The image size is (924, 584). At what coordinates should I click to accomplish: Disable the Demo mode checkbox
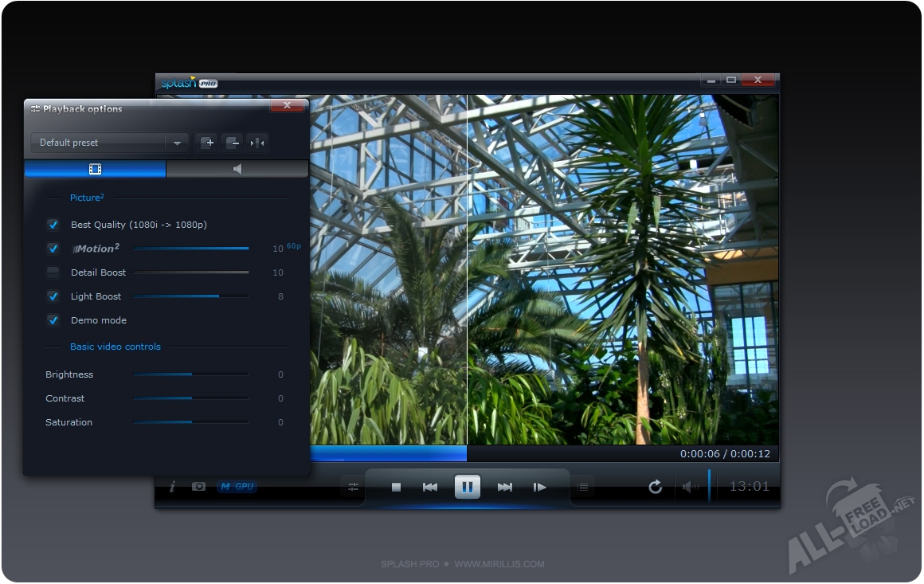[x=53, y=320]
